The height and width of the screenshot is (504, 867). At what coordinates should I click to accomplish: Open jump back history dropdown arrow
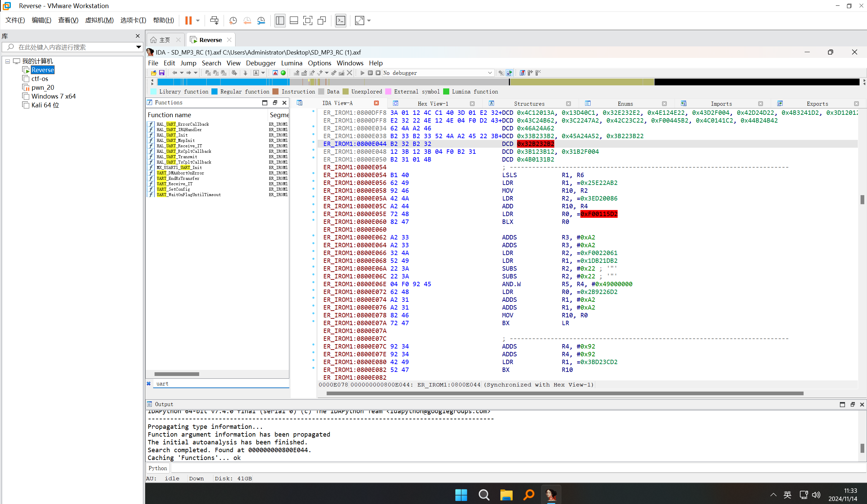(182, 73)
